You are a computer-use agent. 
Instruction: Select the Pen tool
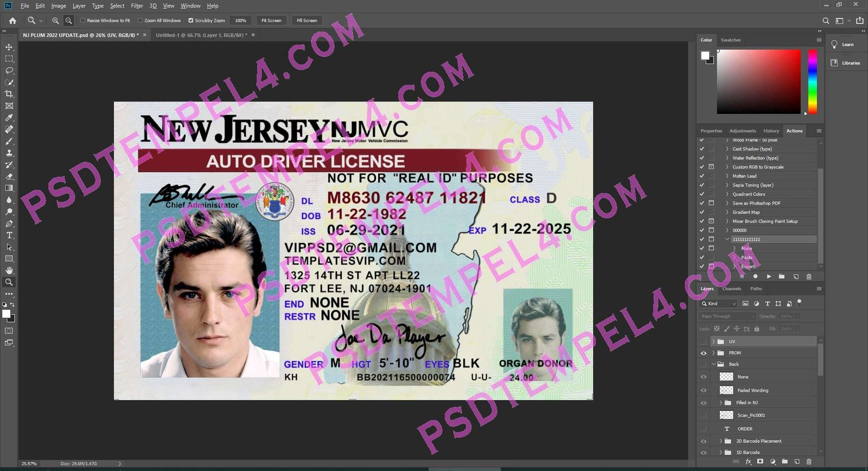9,224
